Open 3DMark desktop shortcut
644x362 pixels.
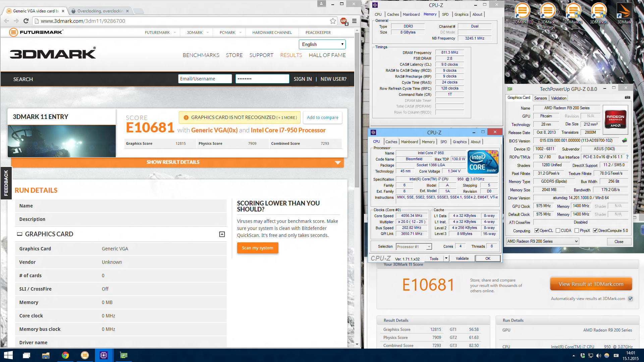[x=624, y=13]
